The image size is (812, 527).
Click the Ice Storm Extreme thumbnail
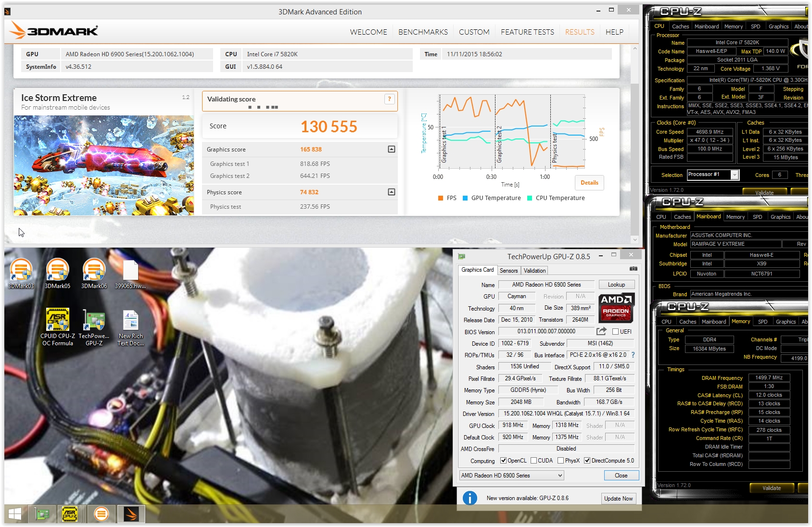(x=104, y=165)
